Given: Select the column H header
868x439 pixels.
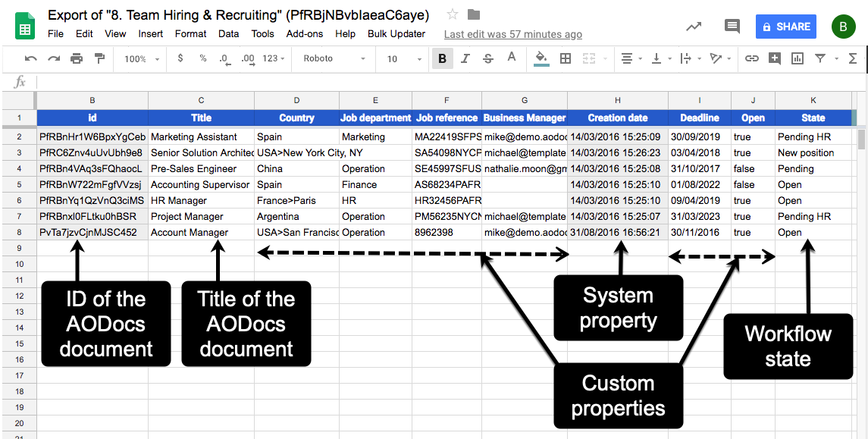Looking at the screenshot, I should [618, 100].
